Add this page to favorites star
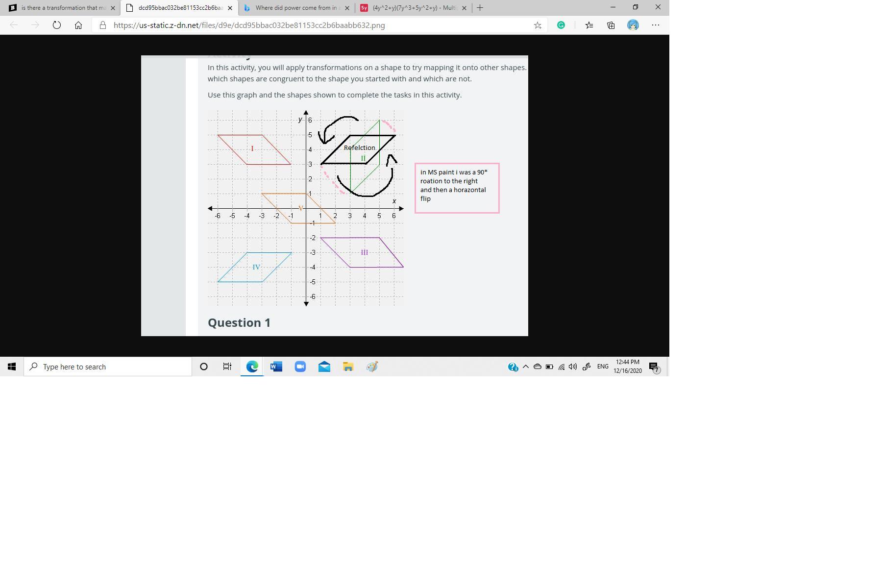This screenshot has height=588, width=882. point(538,25)
